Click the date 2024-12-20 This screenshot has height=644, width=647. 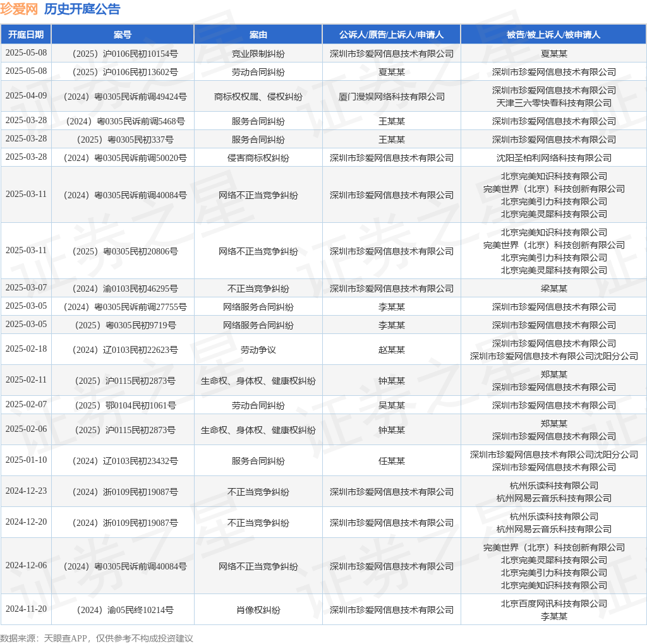pos(26,522)
